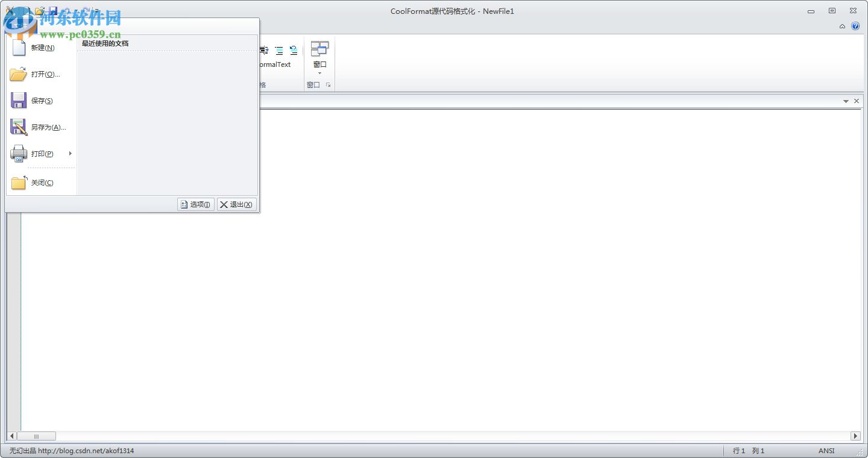Click the horizontal scrollbar left arrow
868x458 pixels.
pos(11,436)
